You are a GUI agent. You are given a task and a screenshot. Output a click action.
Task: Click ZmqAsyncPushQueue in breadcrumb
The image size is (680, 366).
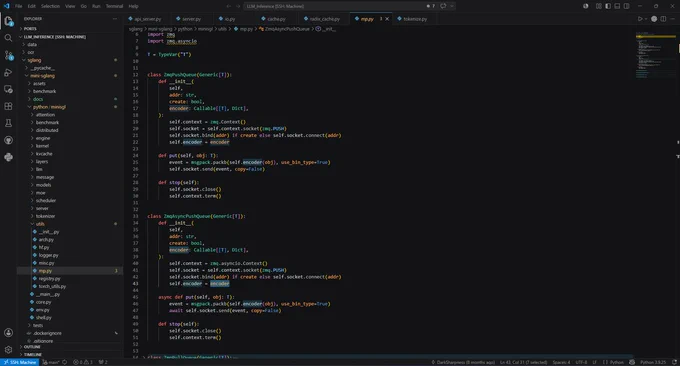pyautogui.click(x=287, y=29)
